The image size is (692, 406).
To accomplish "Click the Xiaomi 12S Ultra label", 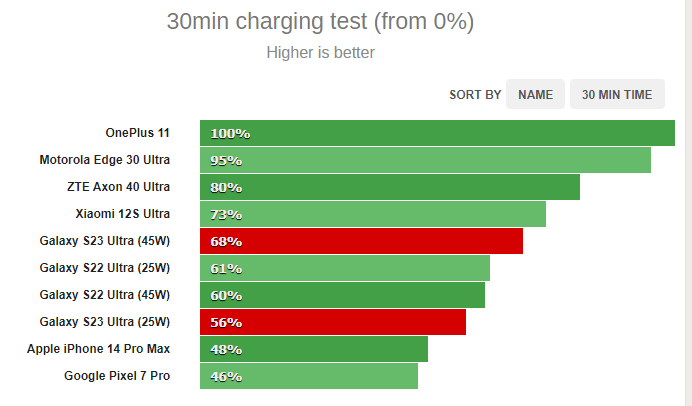I will 123,214.
